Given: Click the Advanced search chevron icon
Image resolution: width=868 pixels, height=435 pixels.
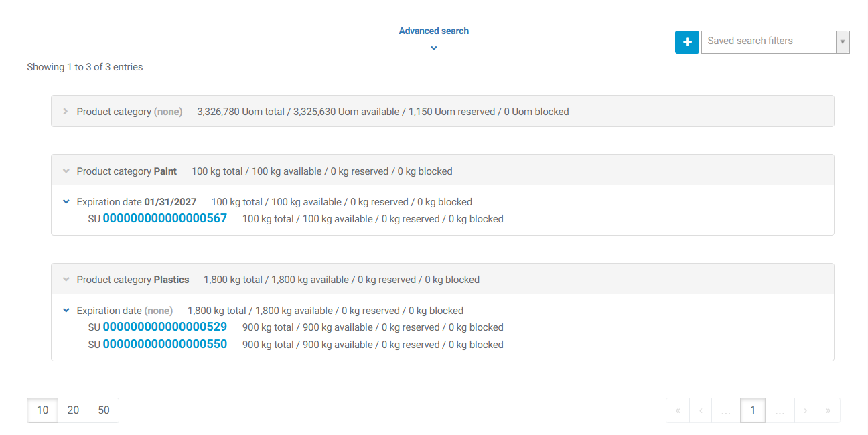Looking at the screenshot, I should pyautogui.click(x=433, y=48).
